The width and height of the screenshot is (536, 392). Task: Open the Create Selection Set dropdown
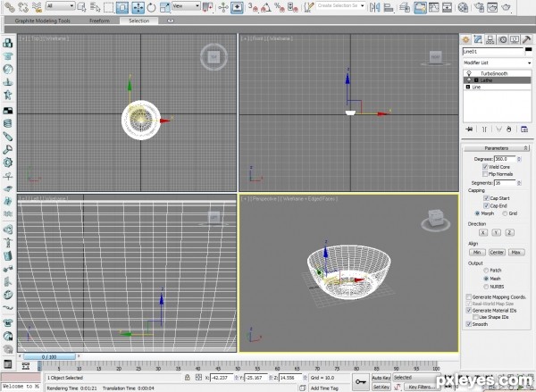340,6
